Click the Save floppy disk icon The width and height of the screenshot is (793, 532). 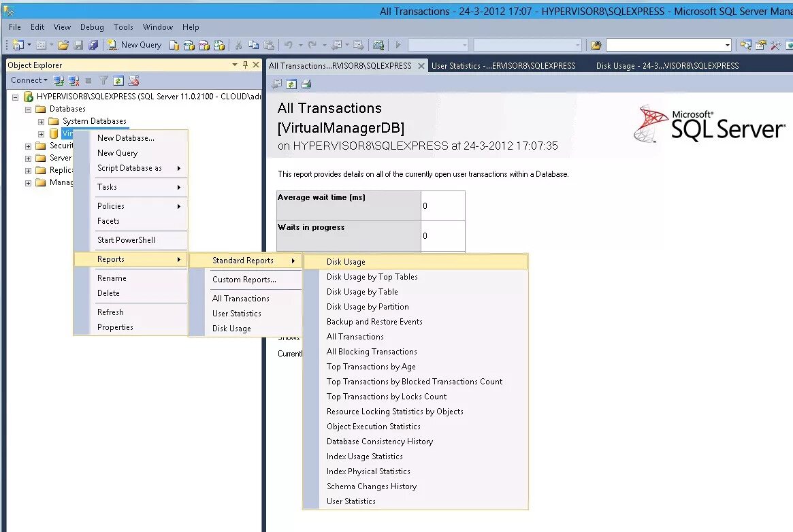click(x=78, y=45)
